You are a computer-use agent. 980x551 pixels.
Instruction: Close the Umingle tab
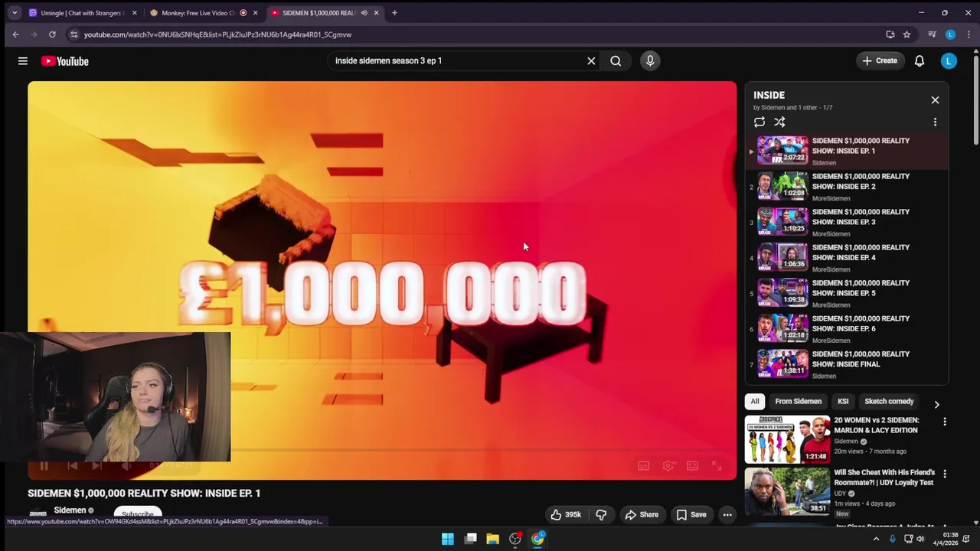(134, 13)
